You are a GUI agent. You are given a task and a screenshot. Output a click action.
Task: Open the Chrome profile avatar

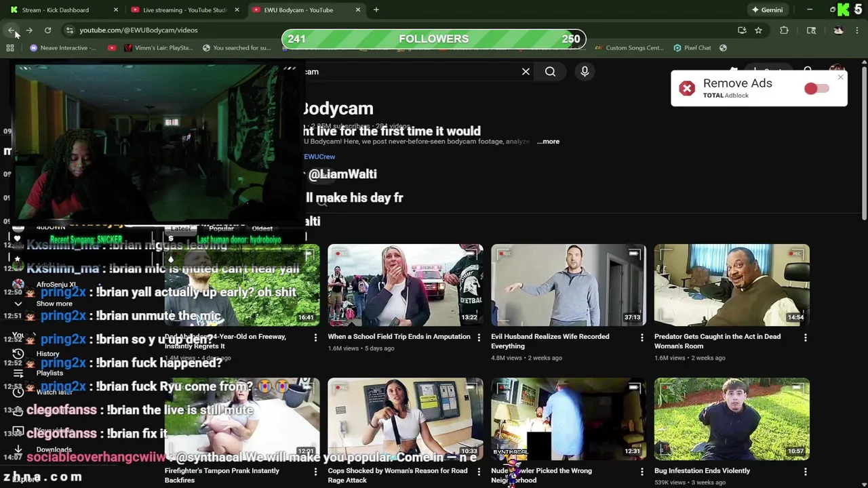[x=838, y=30]
